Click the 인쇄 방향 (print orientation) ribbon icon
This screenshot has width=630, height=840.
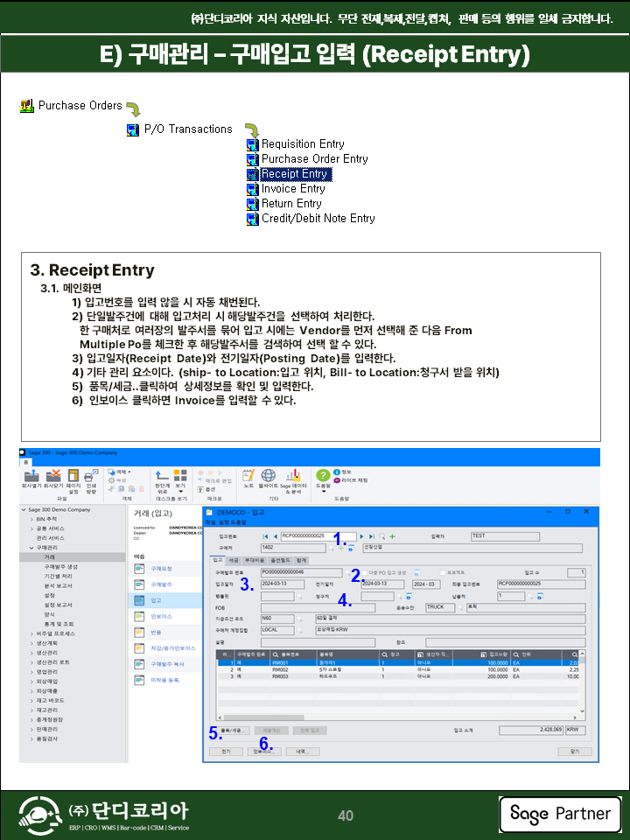(91, 476)
